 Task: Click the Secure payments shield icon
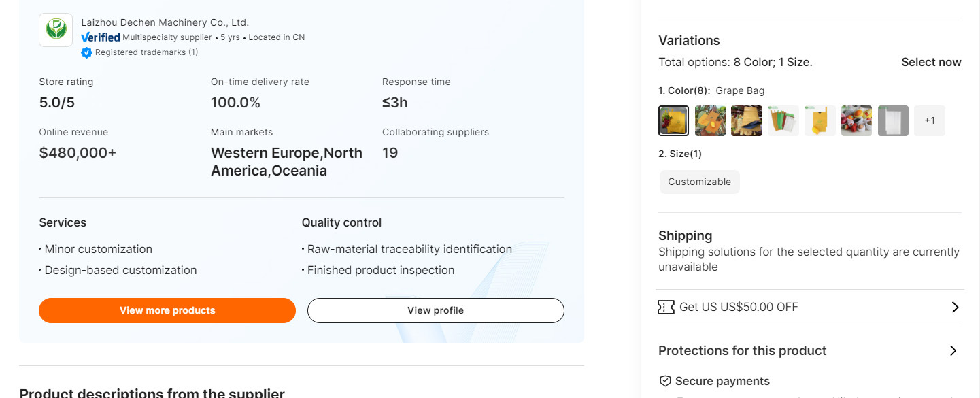[x=665, y=381]
